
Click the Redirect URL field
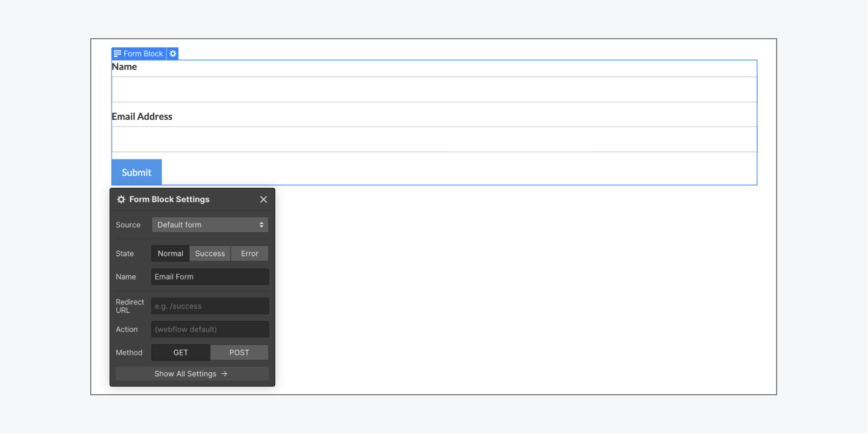pos(209,305)
